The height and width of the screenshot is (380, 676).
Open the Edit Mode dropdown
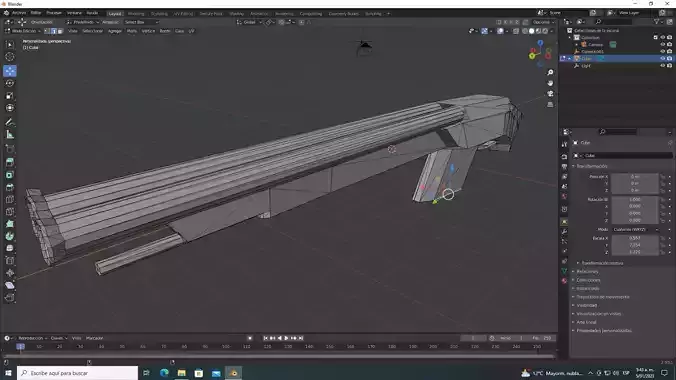[23, 31]
